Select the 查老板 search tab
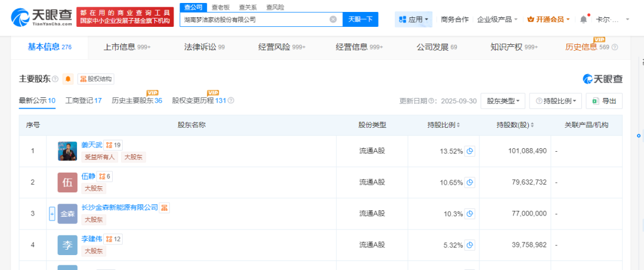The height and width of the screenshot is (270, 644). (221, 7)
